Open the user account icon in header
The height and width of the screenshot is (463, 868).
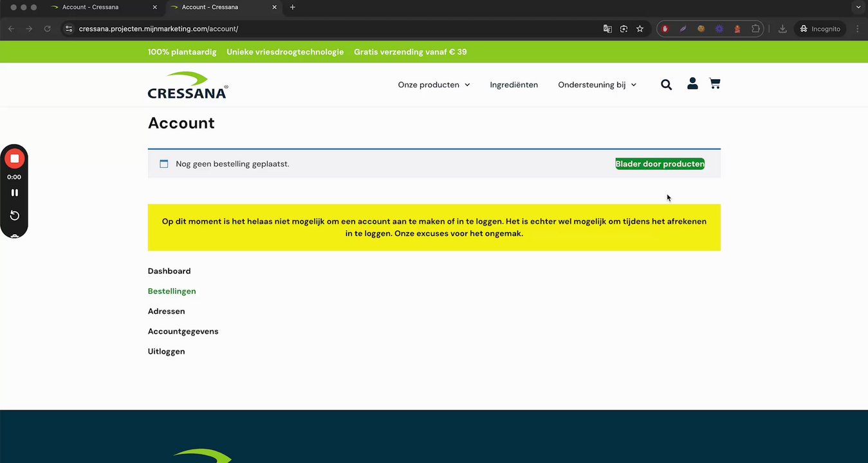(x=692, y=84)
